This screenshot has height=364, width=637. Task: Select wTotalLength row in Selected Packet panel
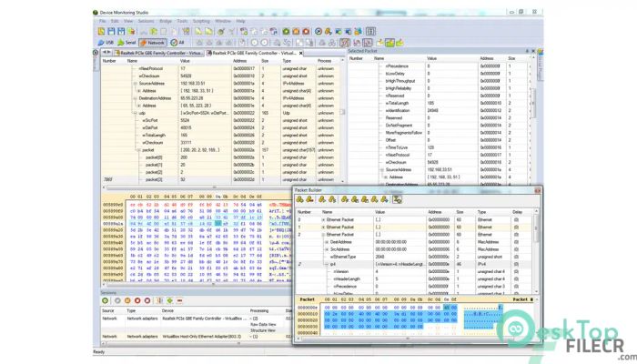coord(439,104)
